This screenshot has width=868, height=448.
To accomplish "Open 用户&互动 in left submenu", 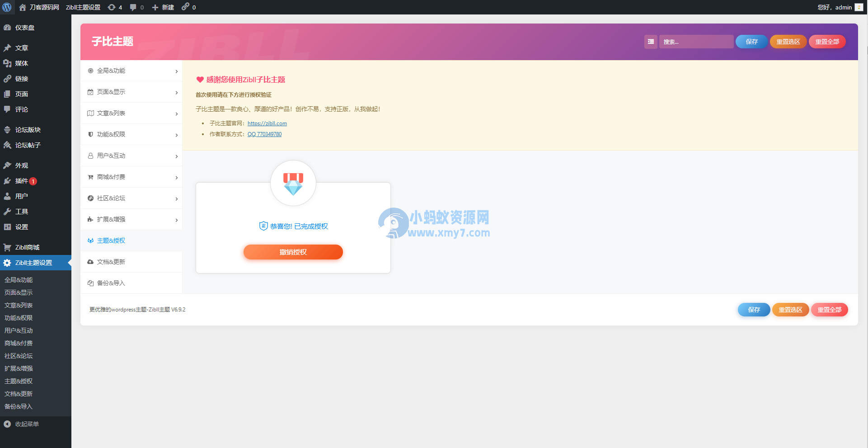I will (x=19, y=330).
